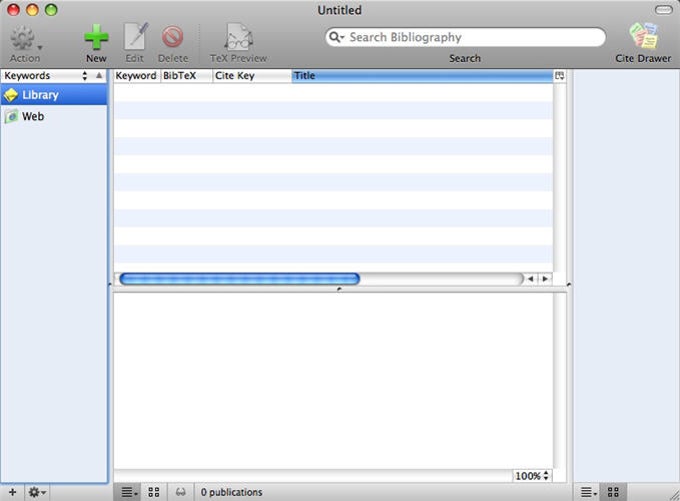
Task: Click the glasses TeX preview icon
Action: (180, 492)
